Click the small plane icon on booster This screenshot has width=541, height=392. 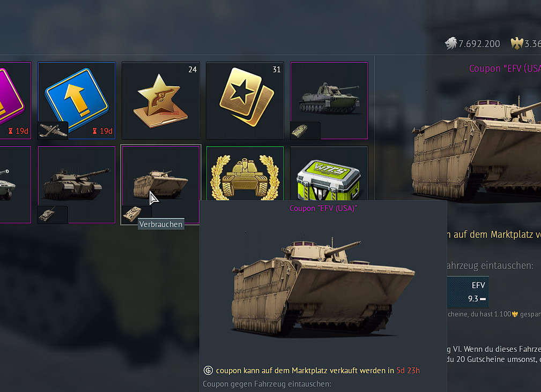53,130
